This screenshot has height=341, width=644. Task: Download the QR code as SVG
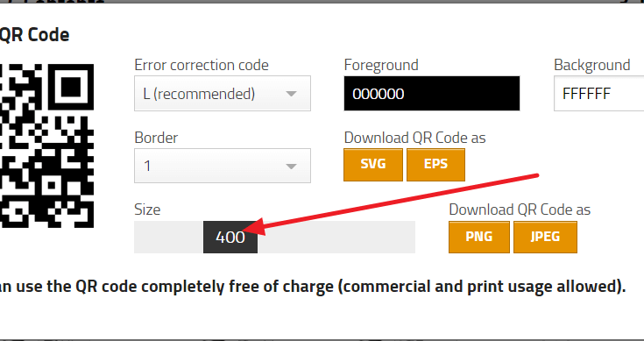click(373, 164)
